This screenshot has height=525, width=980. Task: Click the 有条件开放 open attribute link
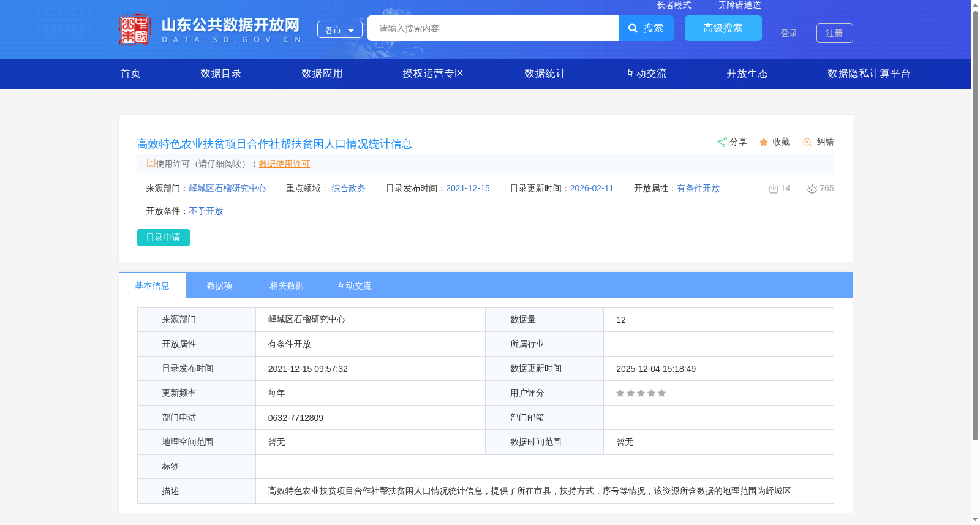click(698, 189)
